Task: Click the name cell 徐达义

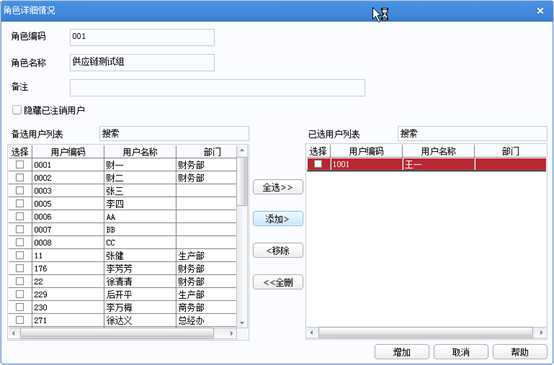Action: point(140,320)
